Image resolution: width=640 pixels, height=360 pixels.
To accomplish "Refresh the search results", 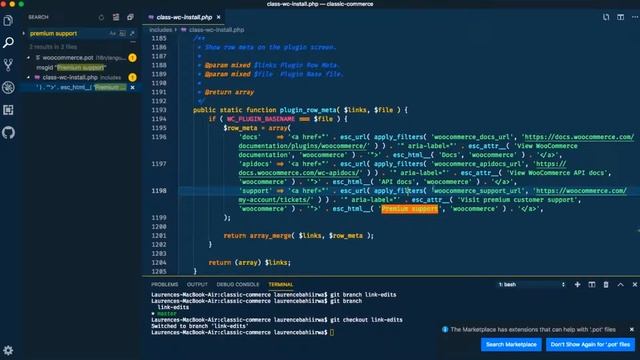I will (101, 17).
